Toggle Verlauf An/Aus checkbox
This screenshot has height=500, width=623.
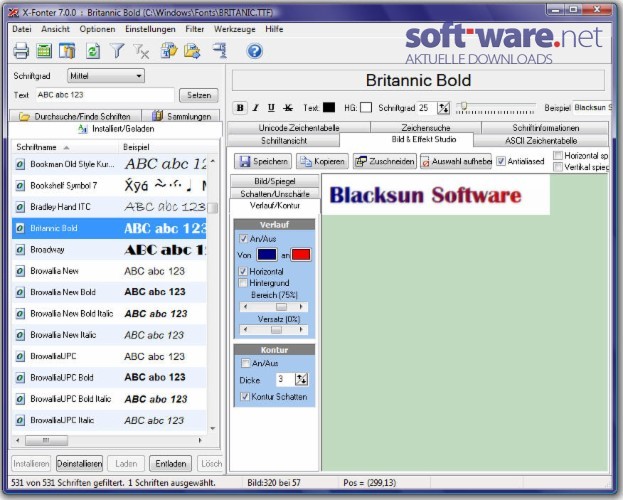point(243,238)
